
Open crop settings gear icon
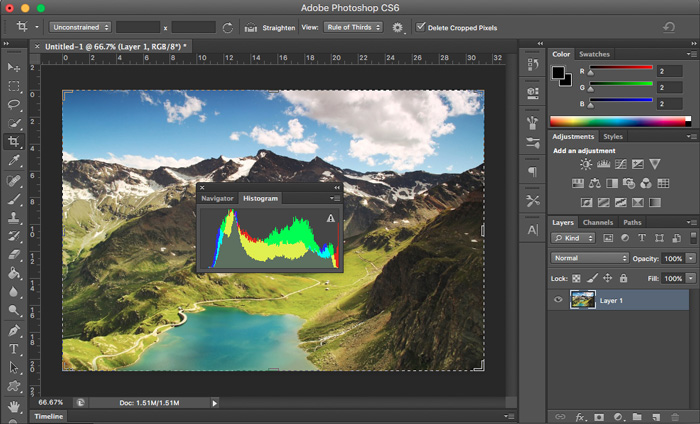398,27
